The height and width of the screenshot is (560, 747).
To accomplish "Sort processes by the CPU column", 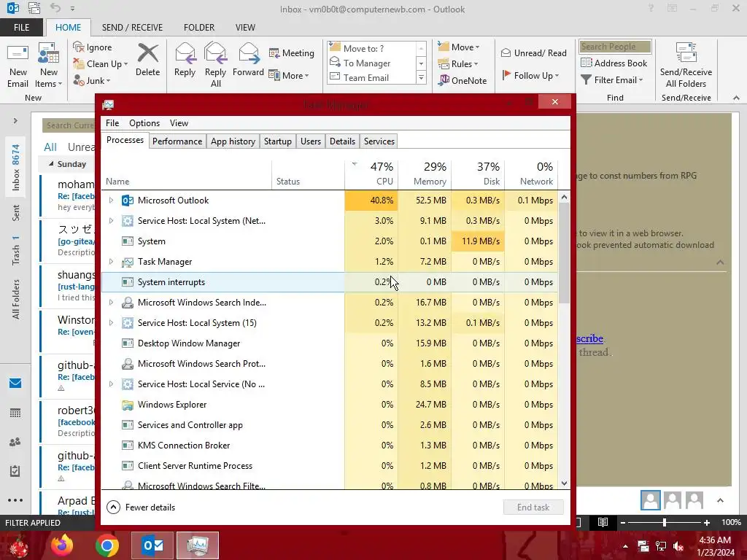I will [371, 174].
